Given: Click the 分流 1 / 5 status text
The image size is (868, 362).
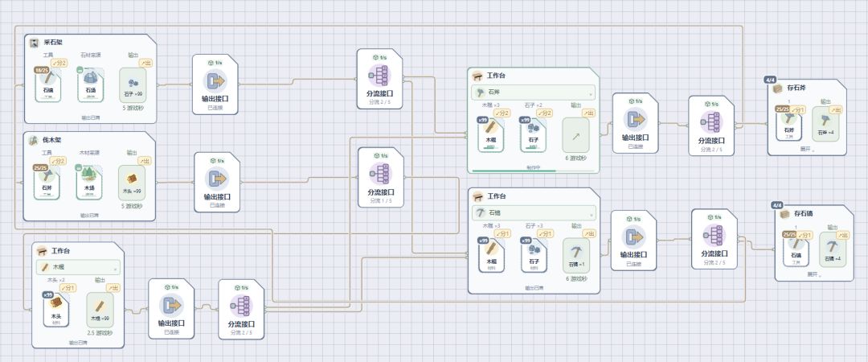Looking at the screenshot, I should 381,200.
